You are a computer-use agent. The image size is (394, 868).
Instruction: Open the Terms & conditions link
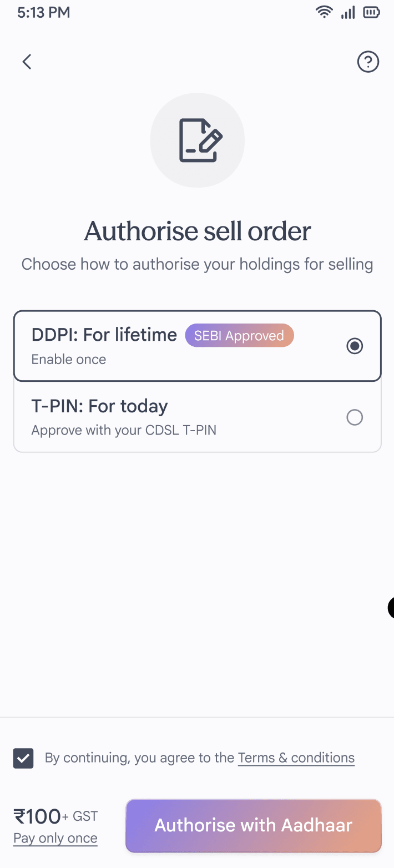point(296,758)
